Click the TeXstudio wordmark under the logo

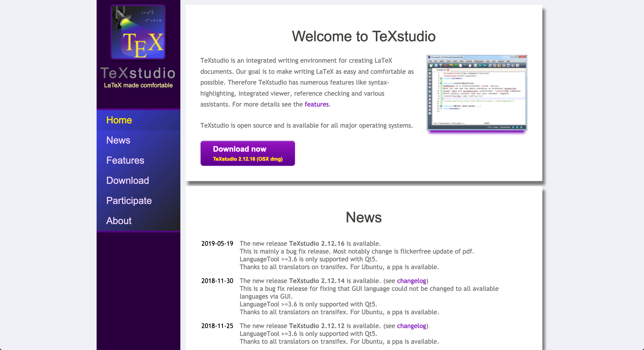(x=138, y=73)
